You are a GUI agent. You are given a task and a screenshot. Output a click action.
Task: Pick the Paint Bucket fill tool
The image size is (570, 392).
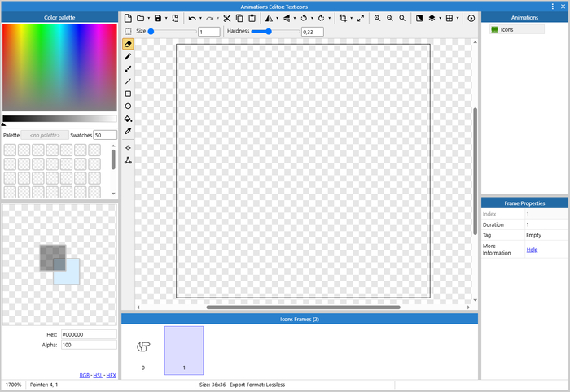pyautogui.click(x=128, y=118)
